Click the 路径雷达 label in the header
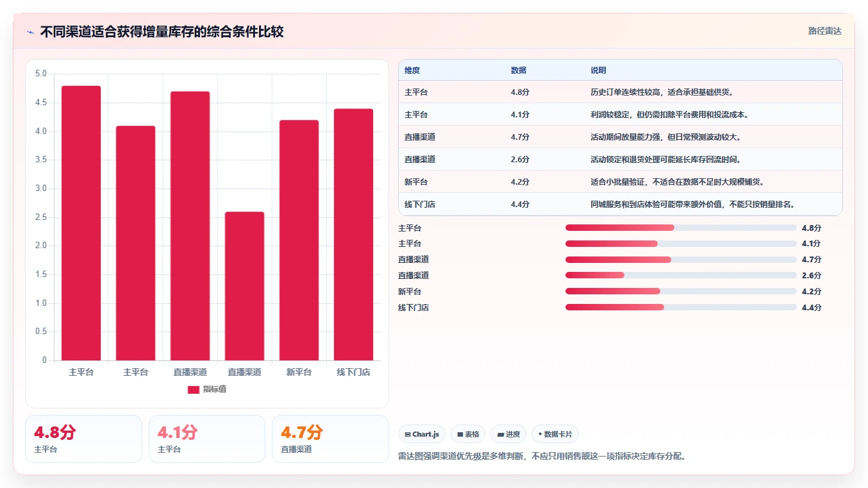The image size is (868, 488). coord(824,31)
